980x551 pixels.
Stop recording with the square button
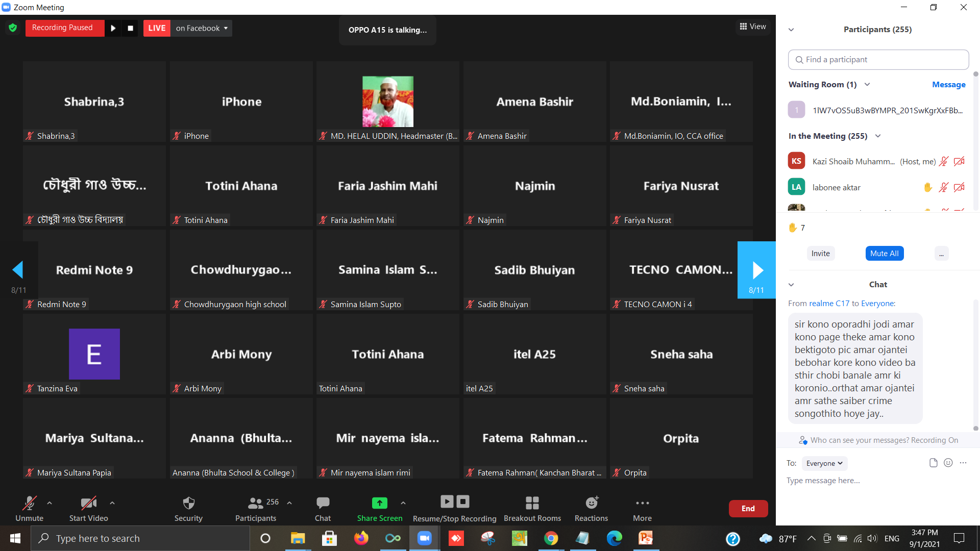coord(130,28)
